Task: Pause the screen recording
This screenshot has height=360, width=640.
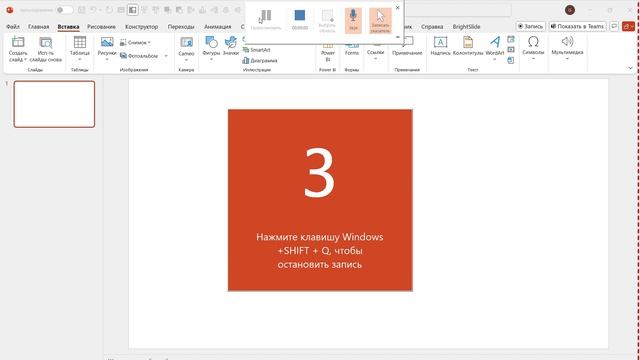Action: tap(266, 20)
